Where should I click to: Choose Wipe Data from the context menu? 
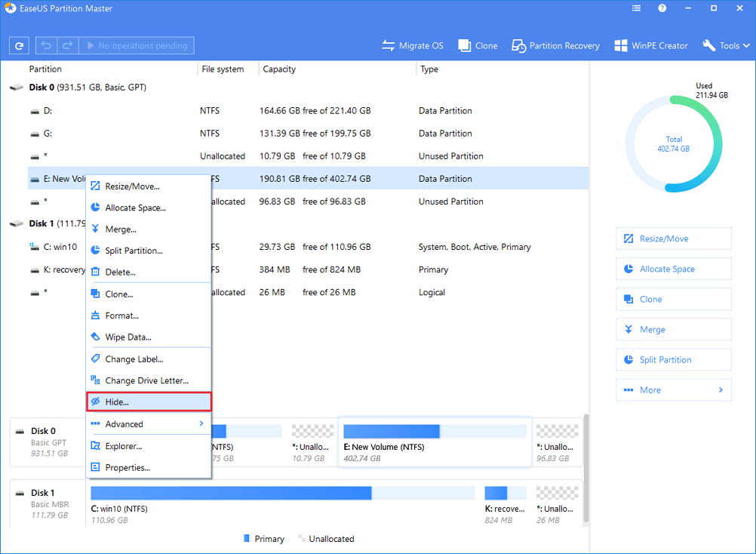pos(149,337)
